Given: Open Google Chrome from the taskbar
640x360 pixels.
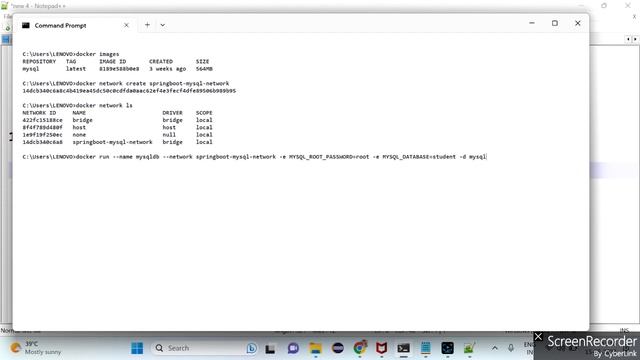Looking at the screenshot, I should click(360, 348).
